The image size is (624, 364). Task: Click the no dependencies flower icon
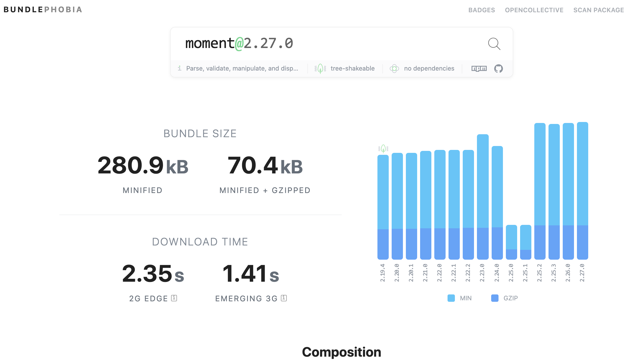coord(394,69)
